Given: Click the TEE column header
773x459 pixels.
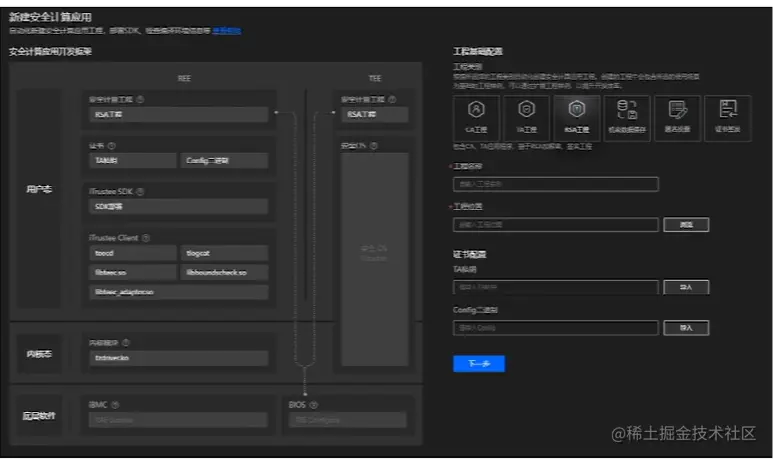Looking at the screenshot, I should click(x=375, y=78).
